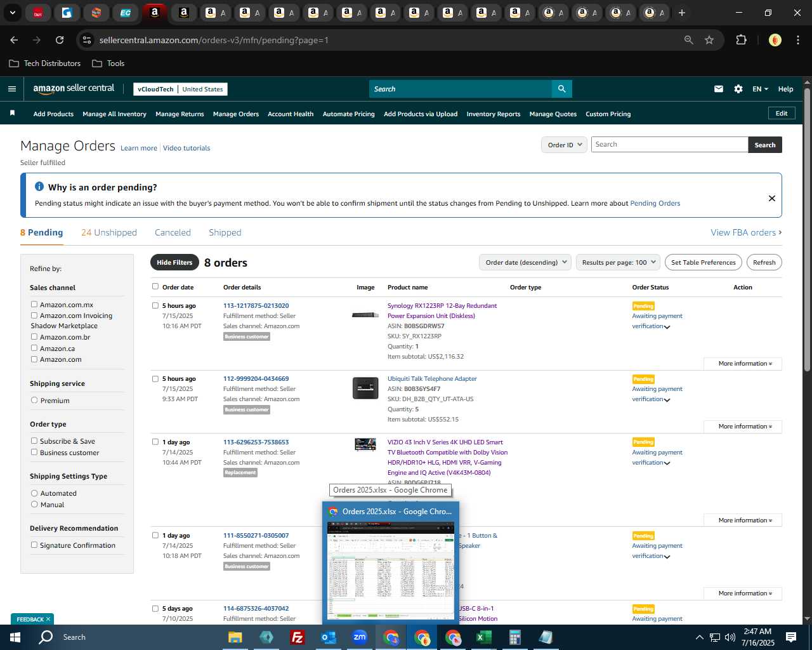
Task: Open the Calculator from the taskbar
Action: [514, 637]
